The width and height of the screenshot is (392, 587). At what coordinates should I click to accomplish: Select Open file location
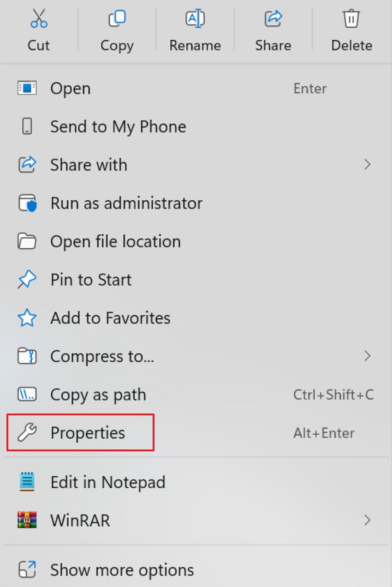(115, 241)
